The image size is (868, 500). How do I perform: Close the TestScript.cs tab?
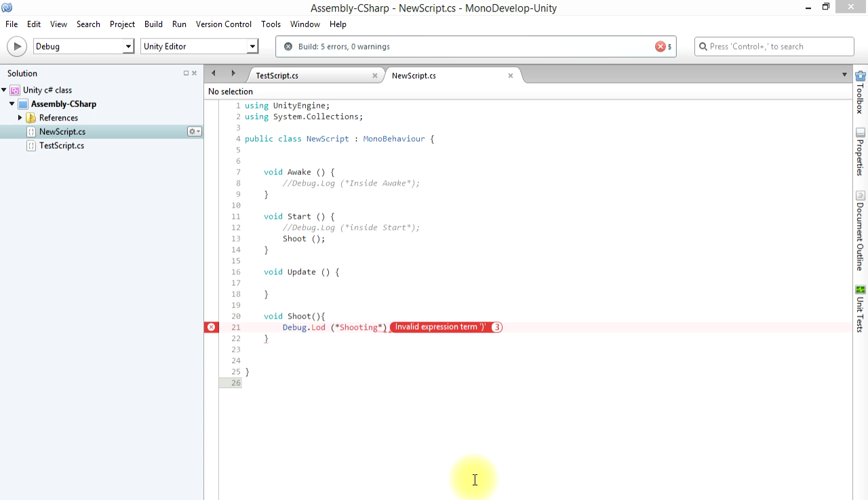pyautogui.click(x=374, y=75)
